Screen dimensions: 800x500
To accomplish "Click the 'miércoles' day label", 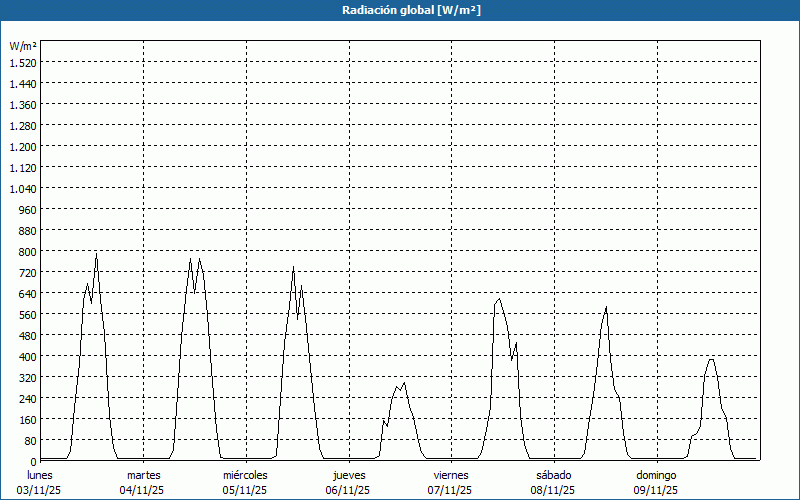I will click(x=245, y=475).
